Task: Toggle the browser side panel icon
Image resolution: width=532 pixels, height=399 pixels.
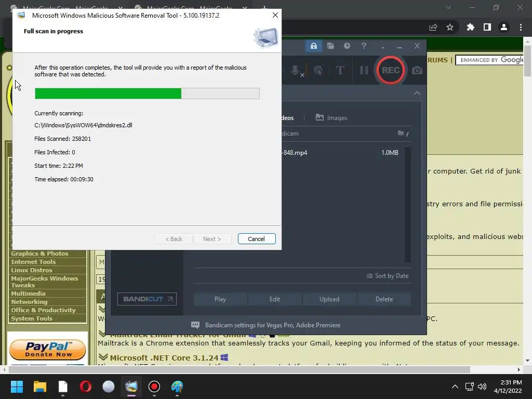Action: click(487, 27)
